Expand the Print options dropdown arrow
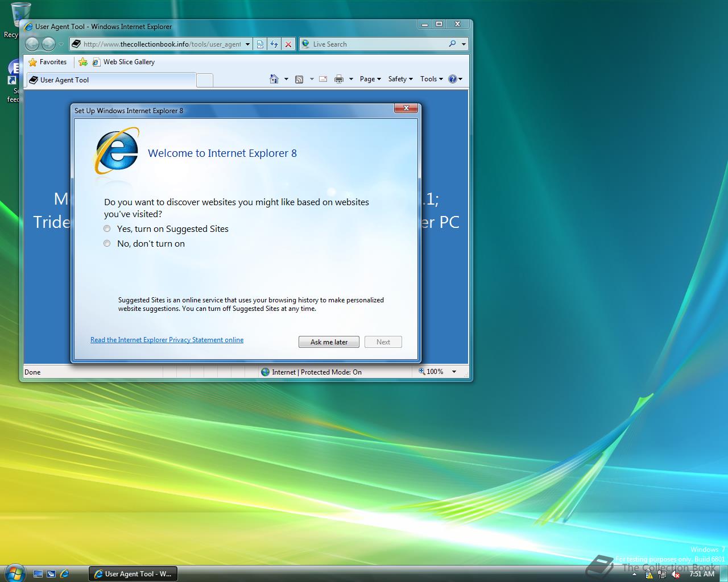This screenshot has width=728, height=582. tap(351, 80)
